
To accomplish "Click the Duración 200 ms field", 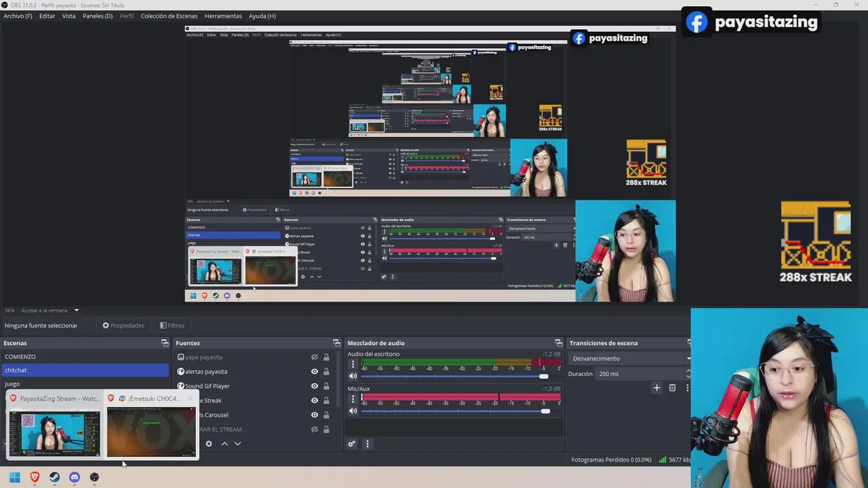I will pos(641,373).
